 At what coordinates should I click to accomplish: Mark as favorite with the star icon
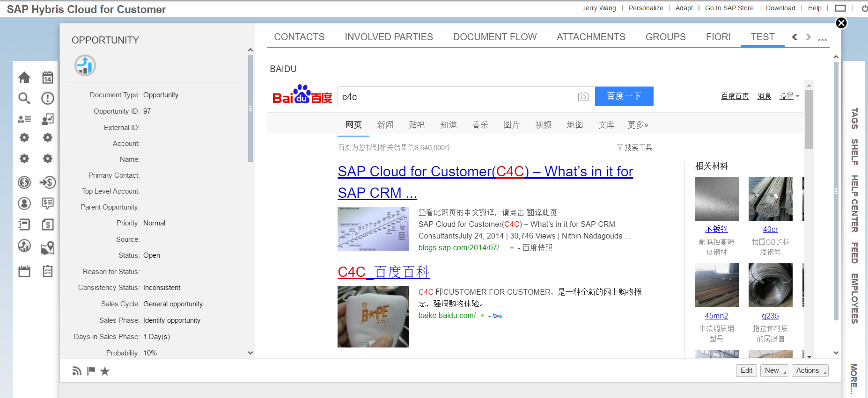coord(105,371)
